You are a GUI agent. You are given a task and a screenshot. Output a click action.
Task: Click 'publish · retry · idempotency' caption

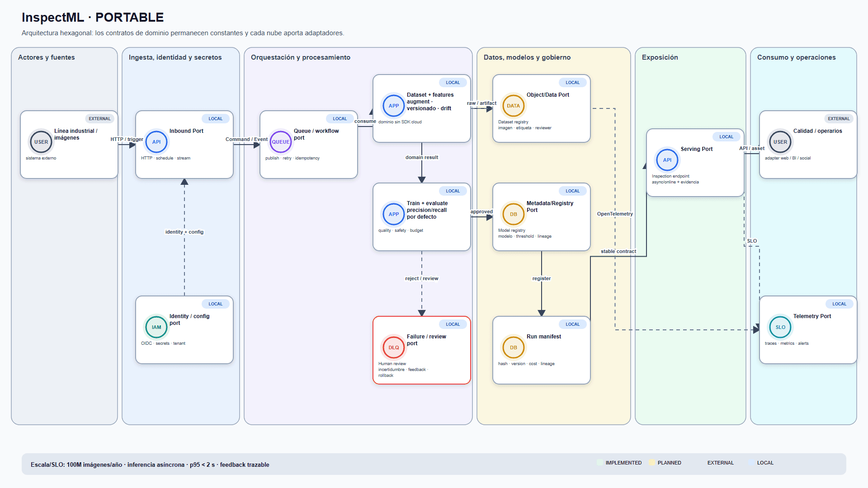(x=292, y=158)
